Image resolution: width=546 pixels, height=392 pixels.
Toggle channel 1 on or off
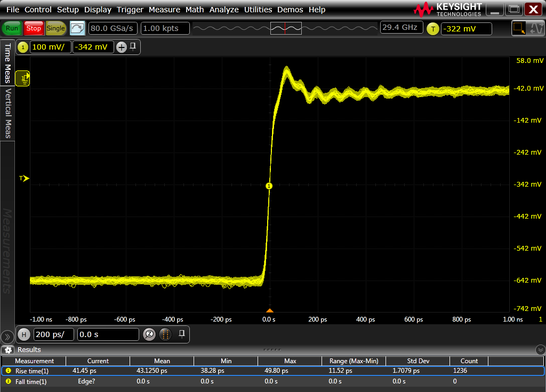[x=23, y=47]
